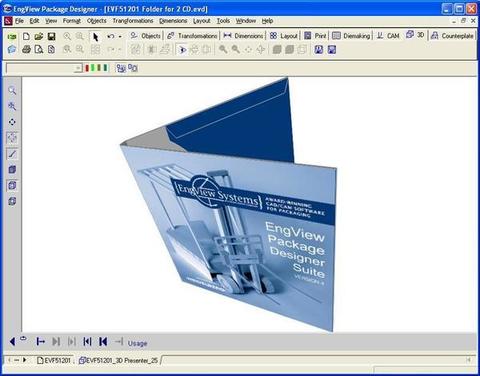The image size is (480, 376).
Task: Click the New document icon
Action: point(26,36)
